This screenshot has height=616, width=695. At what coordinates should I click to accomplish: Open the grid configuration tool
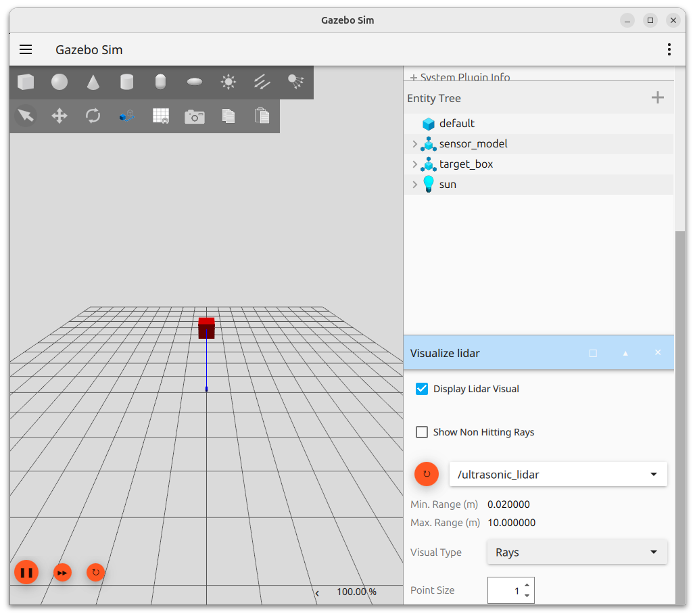coord(160,116)
